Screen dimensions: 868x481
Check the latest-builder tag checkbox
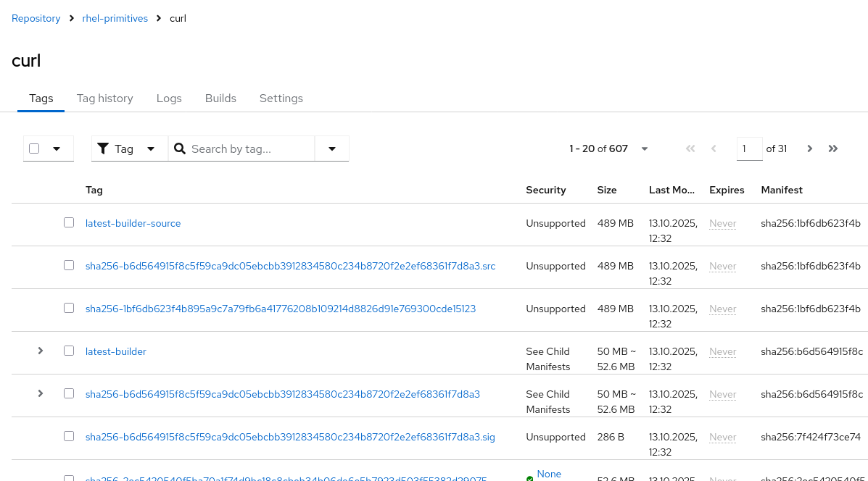(69, 351)
